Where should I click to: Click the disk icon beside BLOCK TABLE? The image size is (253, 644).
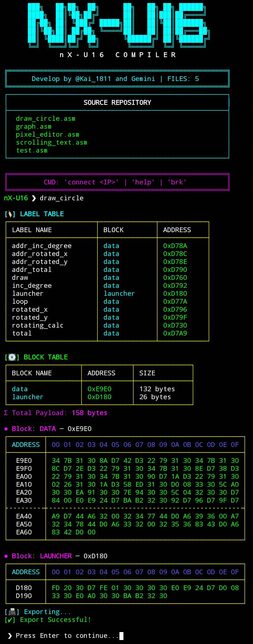pyautogui.click(x=12, y=357)
